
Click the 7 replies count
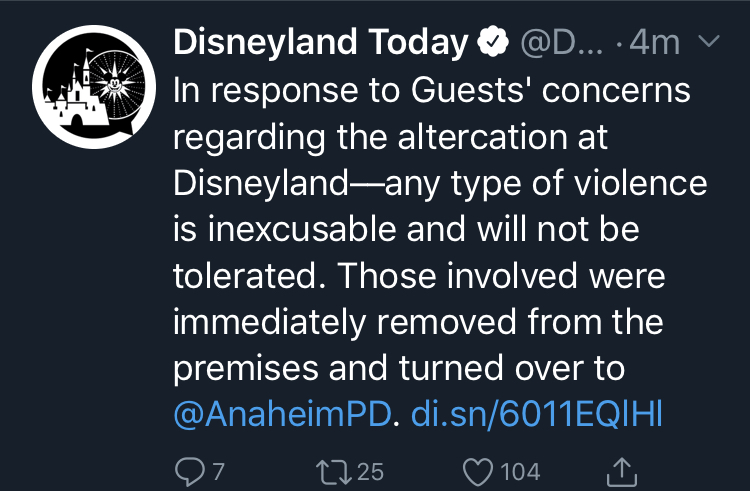(218, 472)
